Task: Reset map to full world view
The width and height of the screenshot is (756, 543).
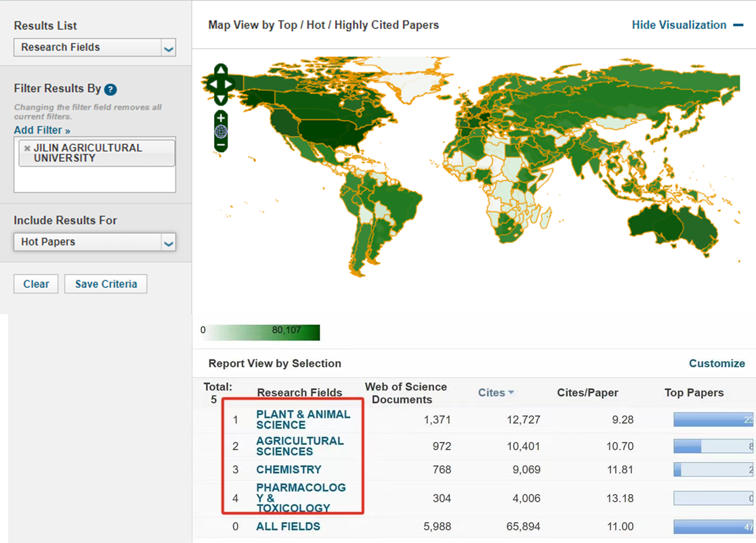Action: tap(221, 131)
